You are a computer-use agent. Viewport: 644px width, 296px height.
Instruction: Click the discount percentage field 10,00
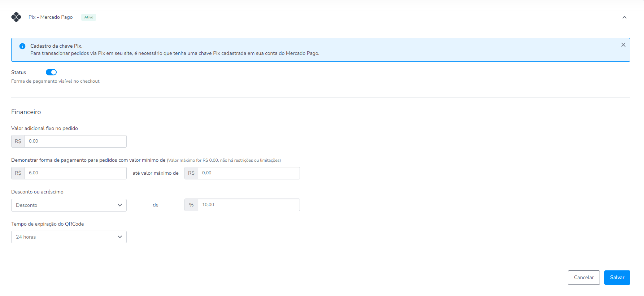click(249, 205)
